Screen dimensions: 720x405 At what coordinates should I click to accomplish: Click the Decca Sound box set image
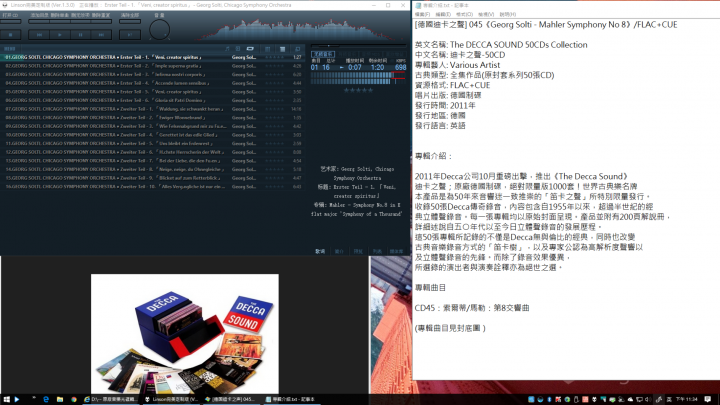[185, 334]
